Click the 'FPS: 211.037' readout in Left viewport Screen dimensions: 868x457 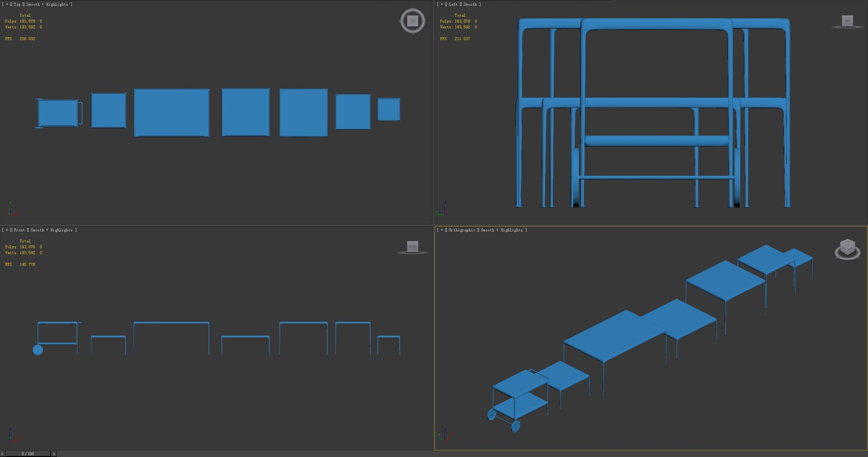click(x=455, y=39)
